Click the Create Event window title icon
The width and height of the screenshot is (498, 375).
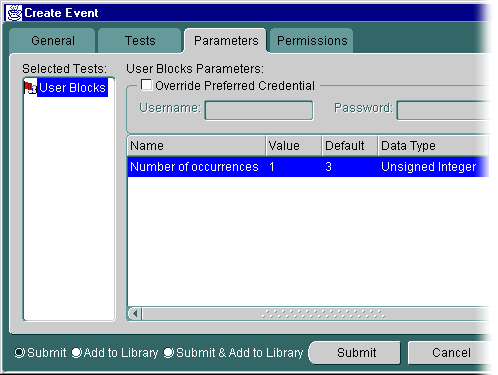pyautogui.click(x=14, y=13)
